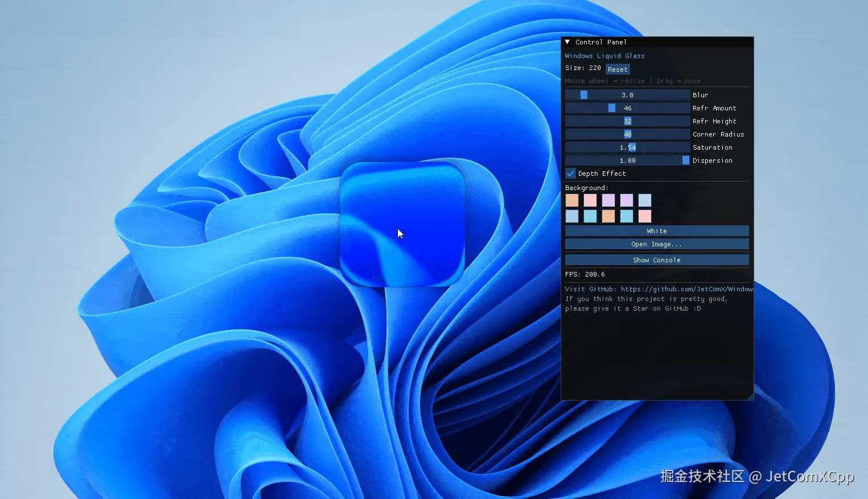The height and width of the screenshot is (499, 868).
Task: Toggle the Depth Effect checkbox
Action: 571,174
